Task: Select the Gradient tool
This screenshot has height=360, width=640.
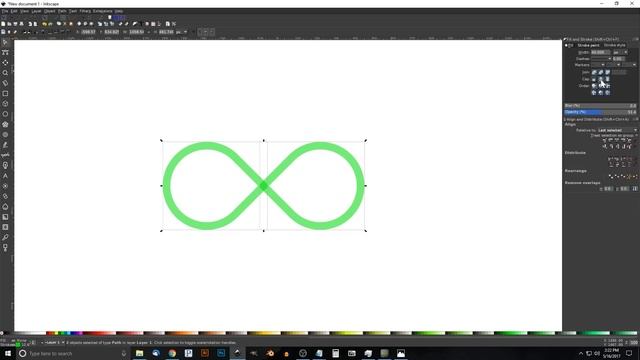Action: click(x=5, y=217)
